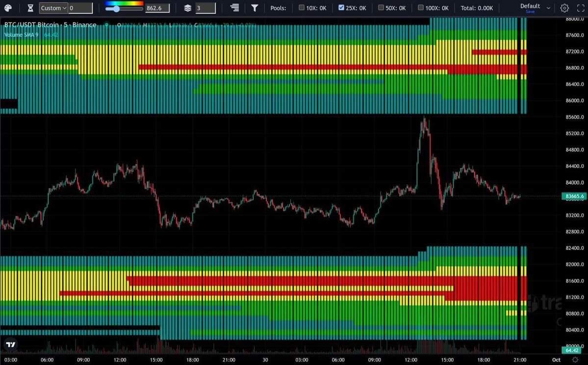588x365 pixels.
Task: Click the stacked layers icon
Action: tap(187, 8)
